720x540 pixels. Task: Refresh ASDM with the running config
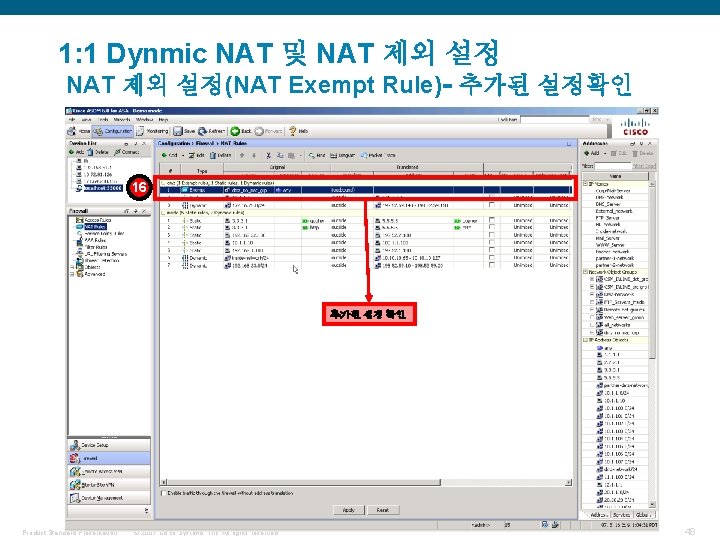tap(211, 131)
